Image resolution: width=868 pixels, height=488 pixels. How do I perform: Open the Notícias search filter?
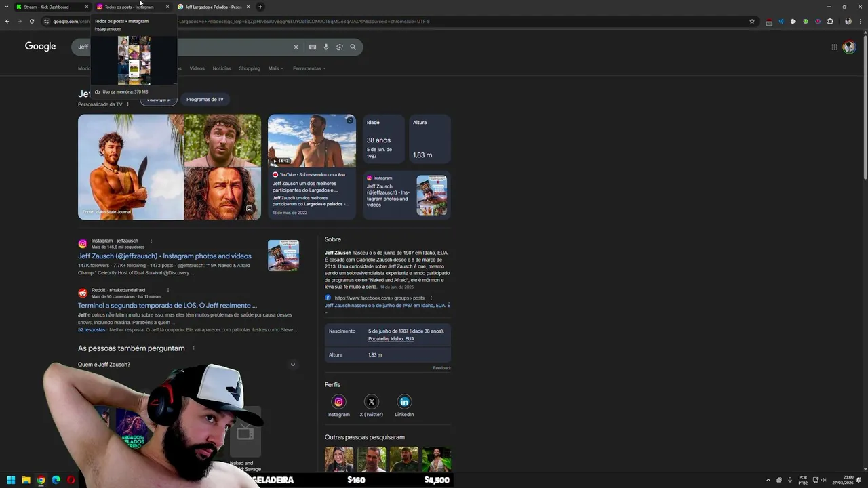click(x=222, y=68)
